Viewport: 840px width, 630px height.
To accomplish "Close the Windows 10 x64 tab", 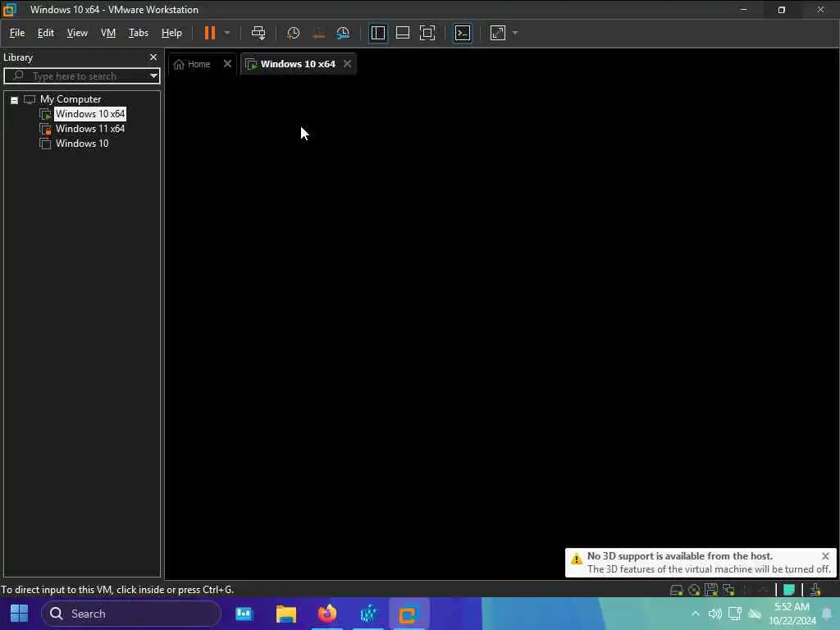I will tap(348, 64).
